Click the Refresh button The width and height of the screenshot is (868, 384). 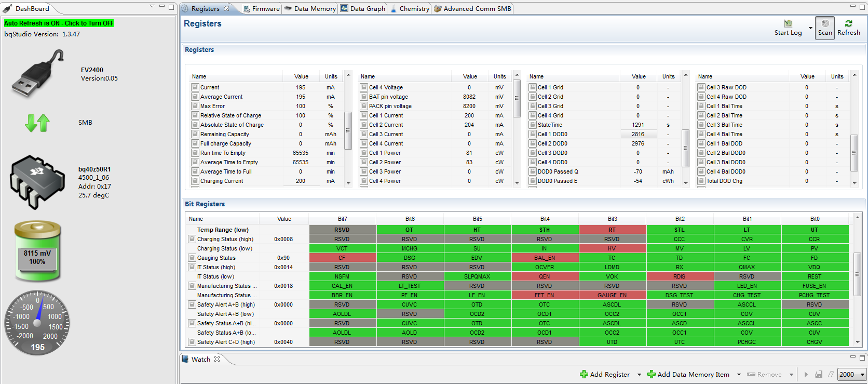click(849, 28)
